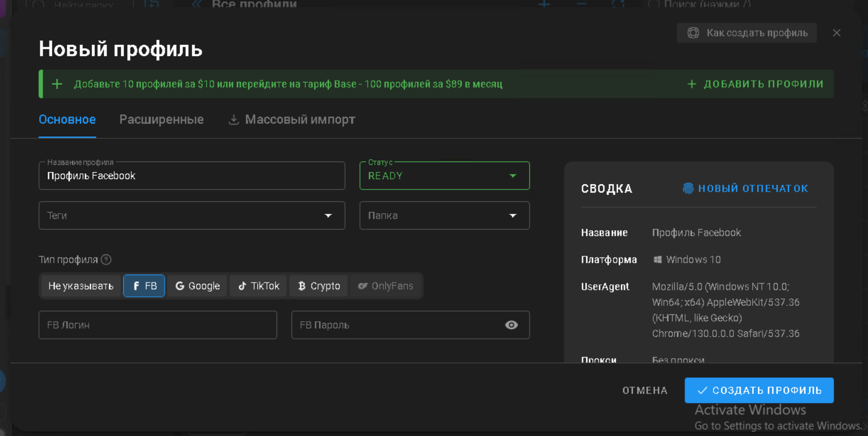Viewport: 868px width, 436px height.
Task: Select the TikTok profile type
Action: (x=258, y=286)
